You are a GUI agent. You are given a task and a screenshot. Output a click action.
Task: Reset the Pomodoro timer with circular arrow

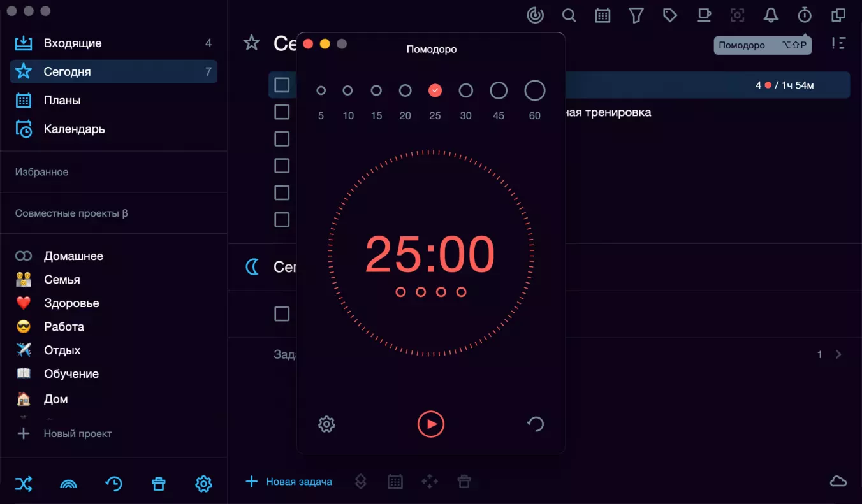point(536,424)
